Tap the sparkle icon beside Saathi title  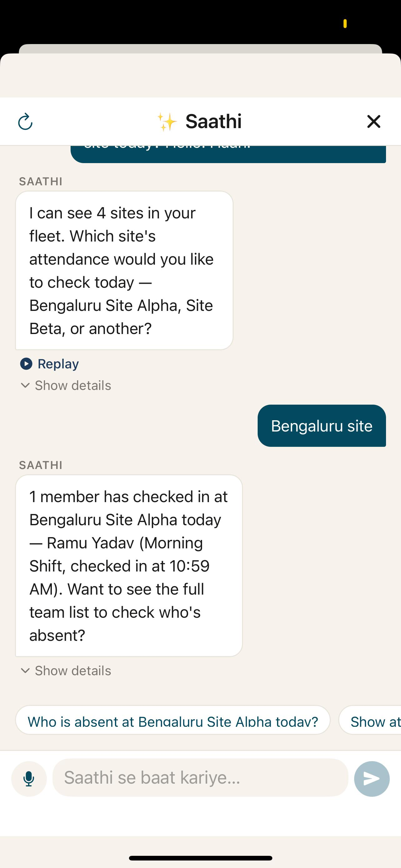167,122
